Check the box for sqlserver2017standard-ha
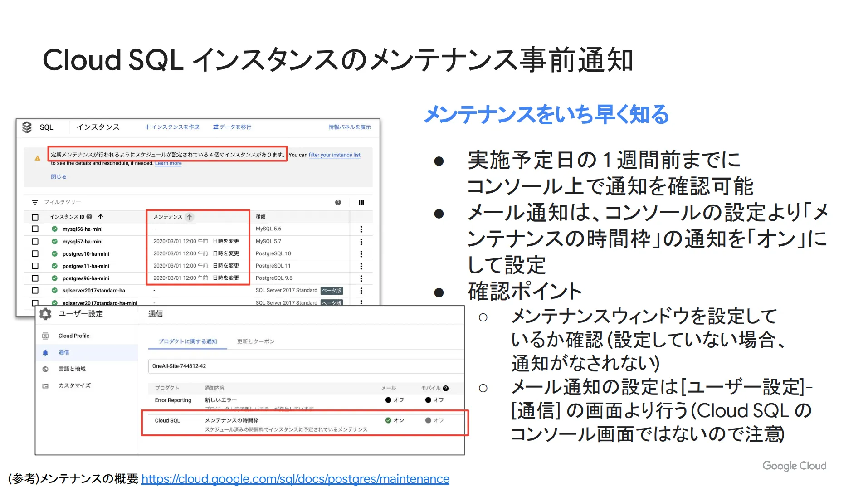 coord(35,291)
